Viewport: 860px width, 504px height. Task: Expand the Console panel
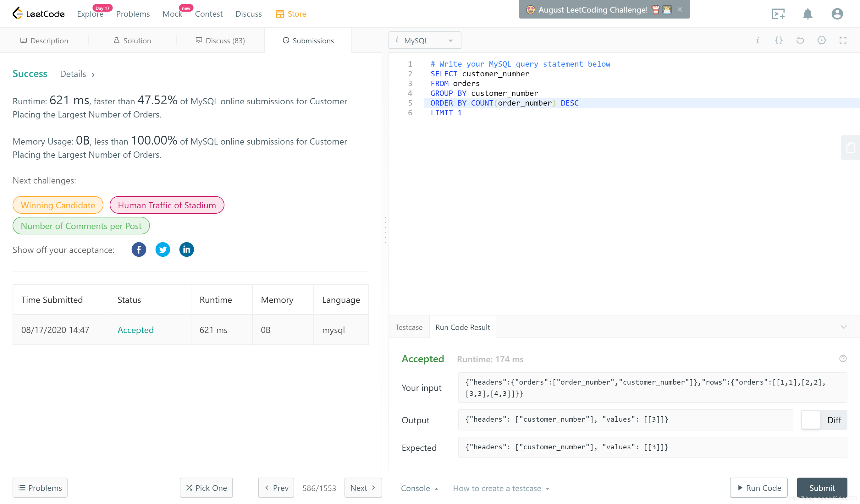419,488
